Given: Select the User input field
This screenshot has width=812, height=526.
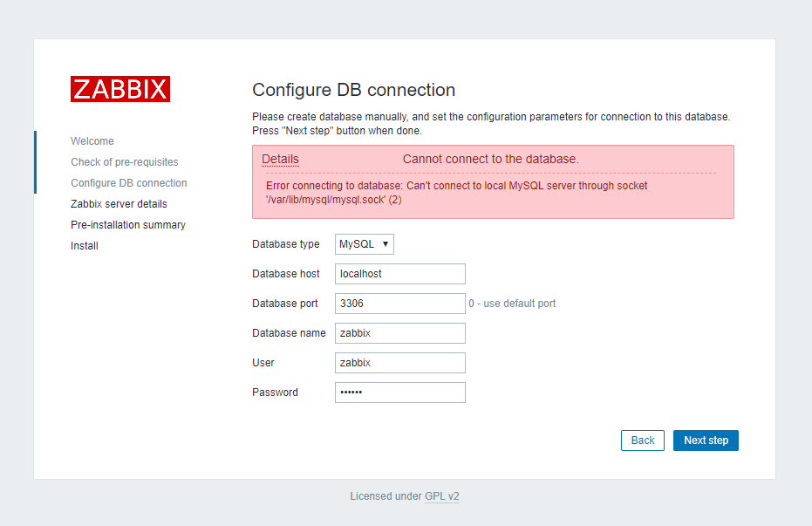Looking at the screenshot, I should [x=399, y=362].
